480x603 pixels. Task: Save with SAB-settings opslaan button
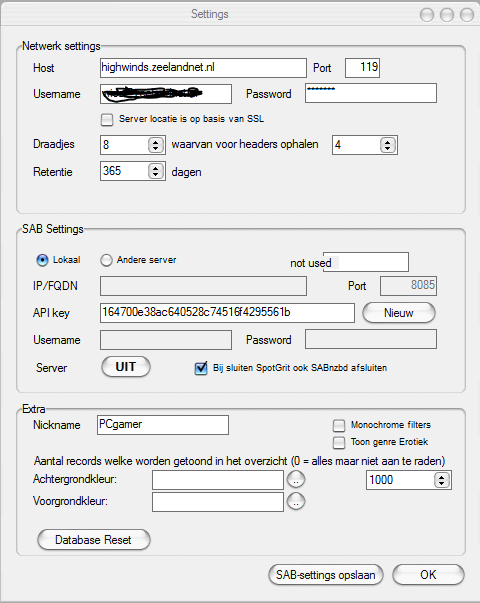click(326, 575)
